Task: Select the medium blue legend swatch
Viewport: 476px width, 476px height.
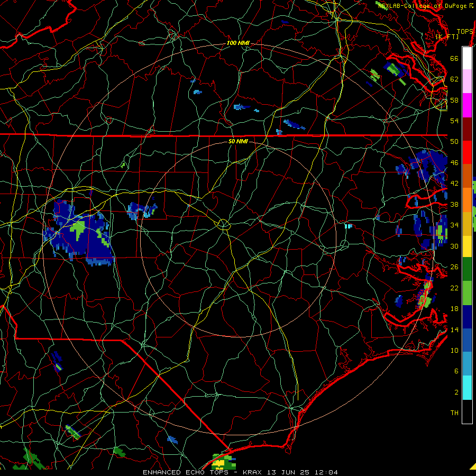Action: (x=467, y=341)
